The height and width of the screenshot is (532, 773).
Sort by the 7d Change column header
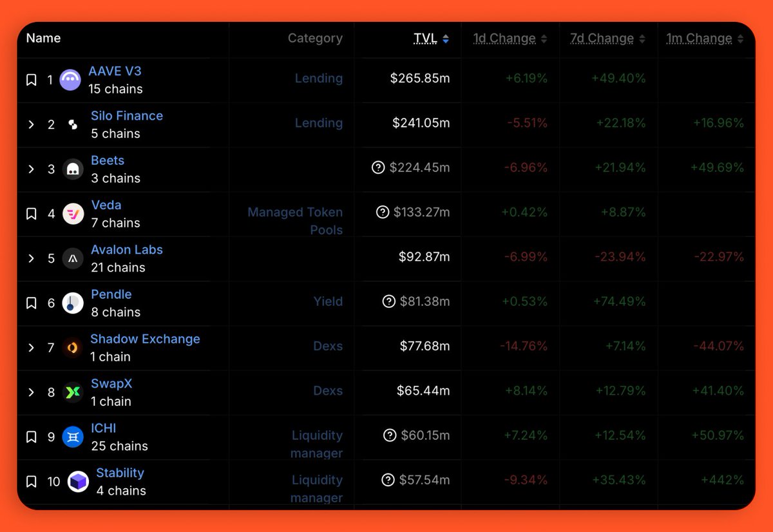pyautogui.click(x=602, y=39)
